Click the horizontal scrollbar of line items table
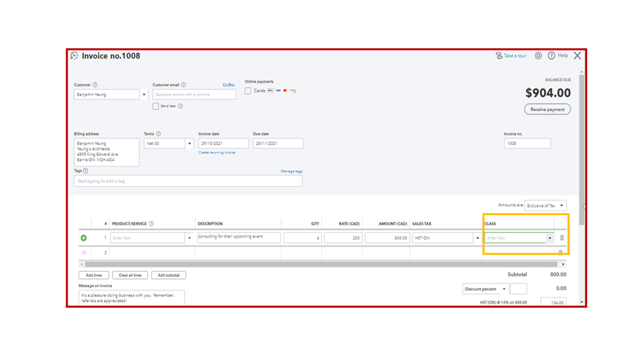This screenshot has width=644, height=362. coord(322,264)
